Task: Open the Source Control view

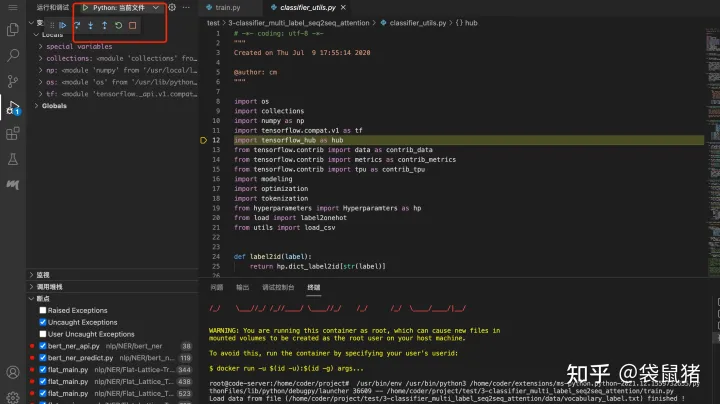Action: pos(13,81)
